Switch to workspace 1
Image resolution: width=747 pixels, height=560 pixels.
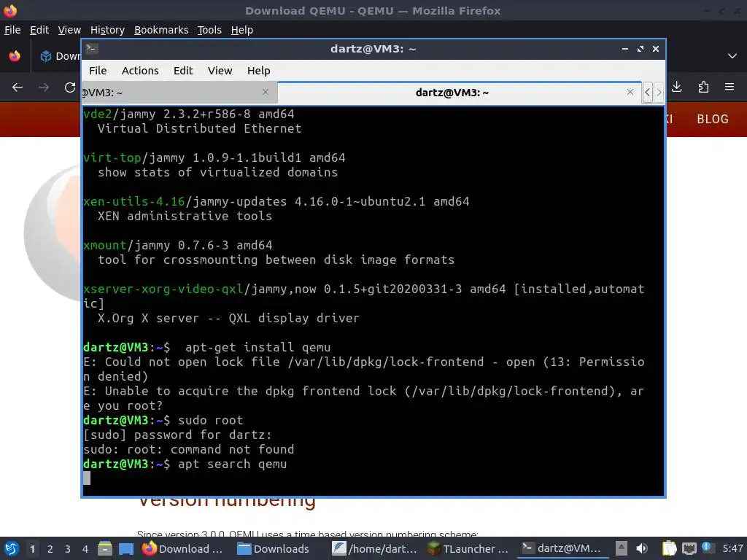[32, 548]
